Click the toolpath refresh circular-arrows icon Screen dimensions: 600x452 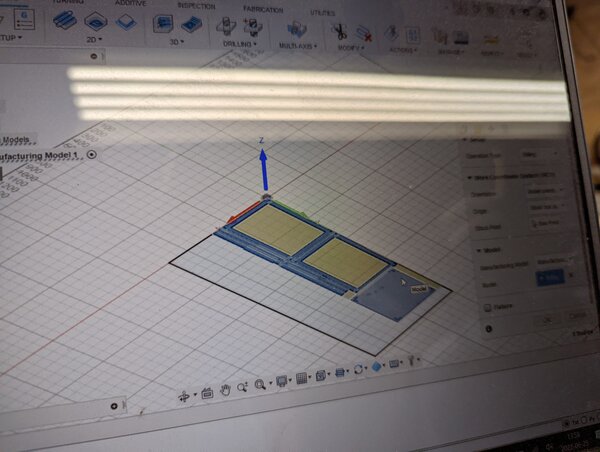tap(359, 370)
